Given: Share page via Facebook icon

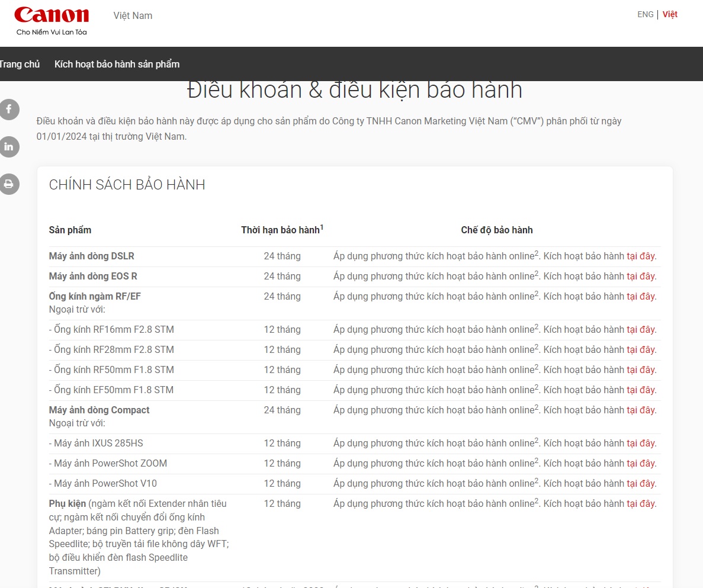Looking at the screenshot, I should point(9,110).
